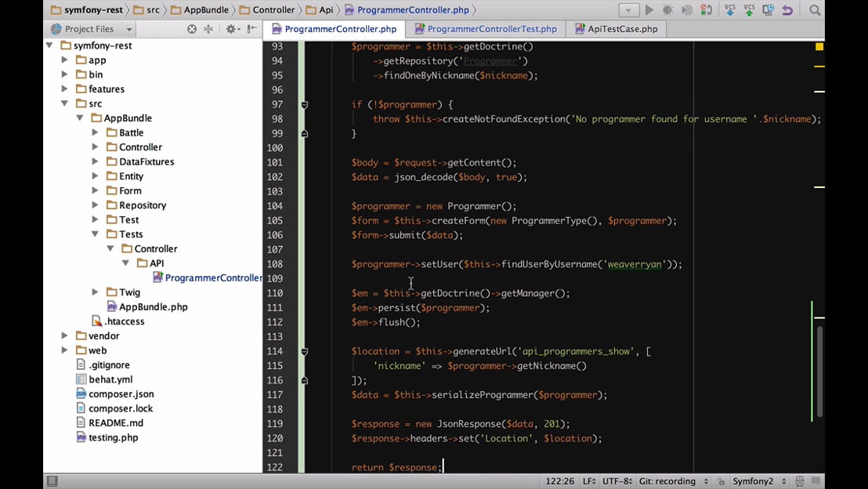
Task: Collapse the src folder
Action: click(x=64, y=103)
